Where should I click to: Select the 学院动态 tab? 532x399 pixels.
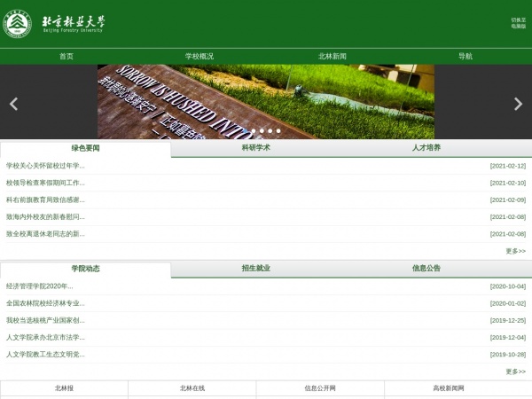pyautogui.click(x=86, y=268)
